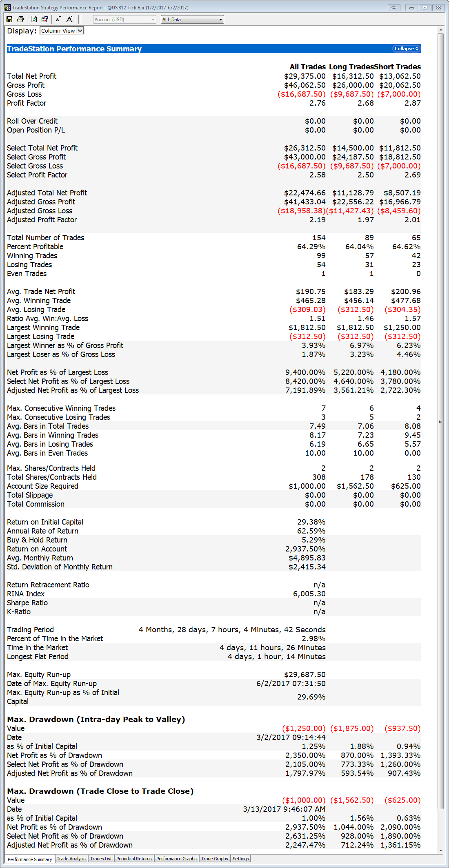
Task: Open the Settings tab
Action: point(241,859)
